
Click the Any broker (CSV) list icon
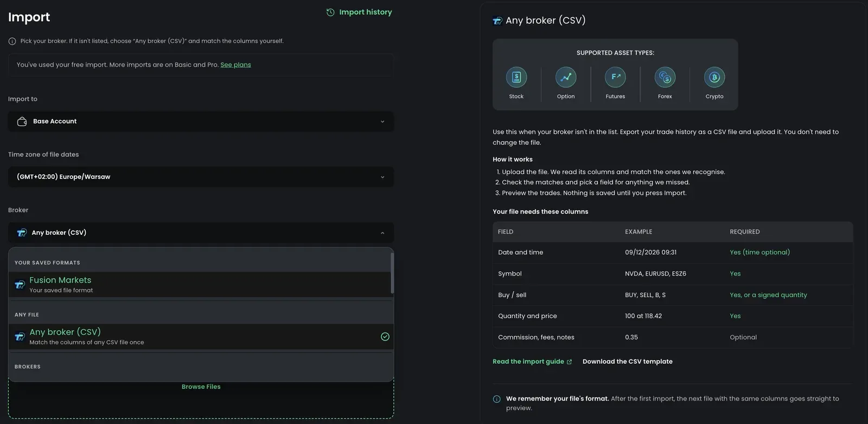coord(20,337)
